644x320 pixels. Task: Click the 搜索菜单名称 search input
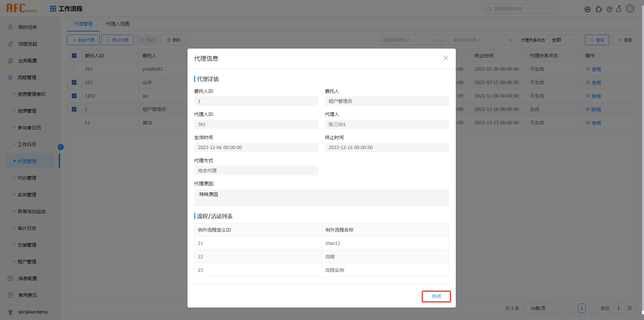coord(522,9)
